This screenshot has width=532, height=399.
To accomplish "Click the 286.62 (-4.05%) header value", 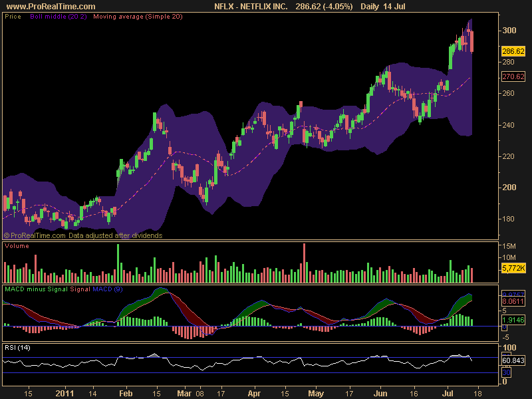I will pyautogui.click(x=324, y=7).
